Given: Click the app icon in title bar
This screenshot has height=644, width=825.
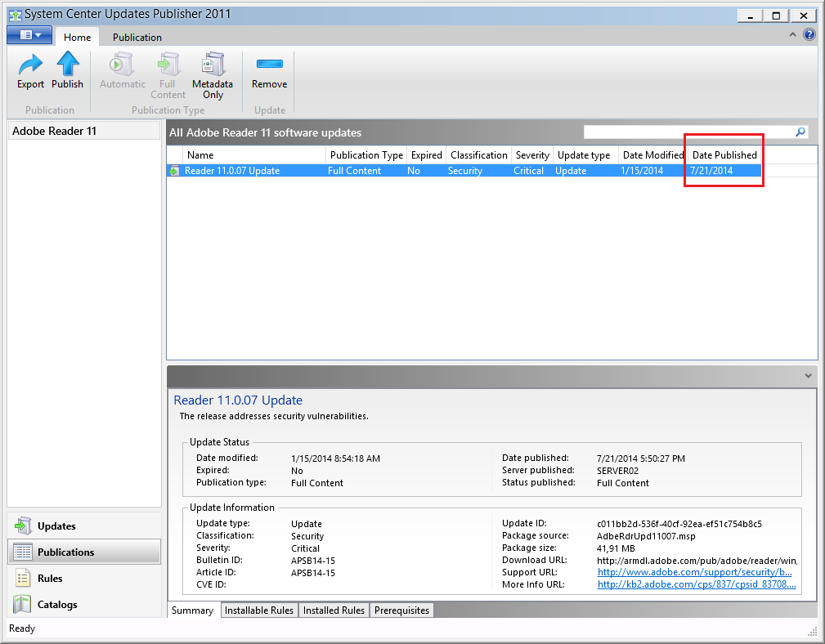Looking at the screenshot, I should (x=16, y=15).
